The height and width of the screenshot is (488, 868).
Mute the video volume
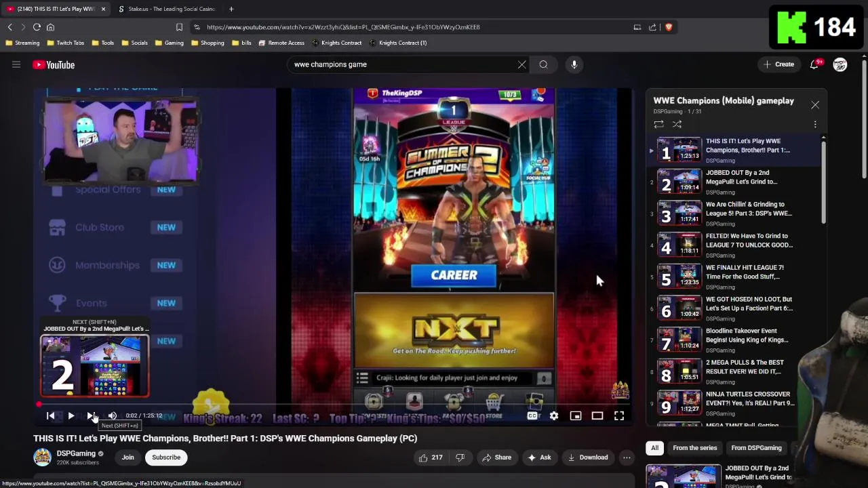(x=113, y=415)
